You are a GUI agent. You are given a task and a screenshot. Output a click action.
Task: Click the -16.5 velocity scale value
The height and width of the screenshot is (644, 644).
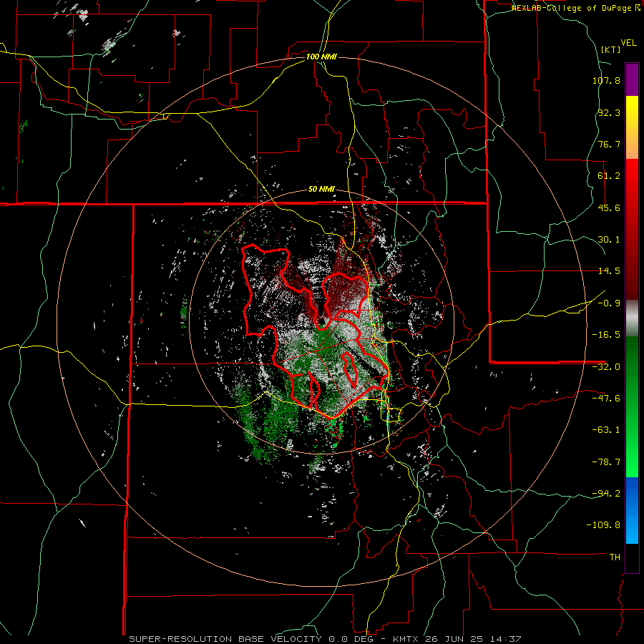(x=606, y=335)
